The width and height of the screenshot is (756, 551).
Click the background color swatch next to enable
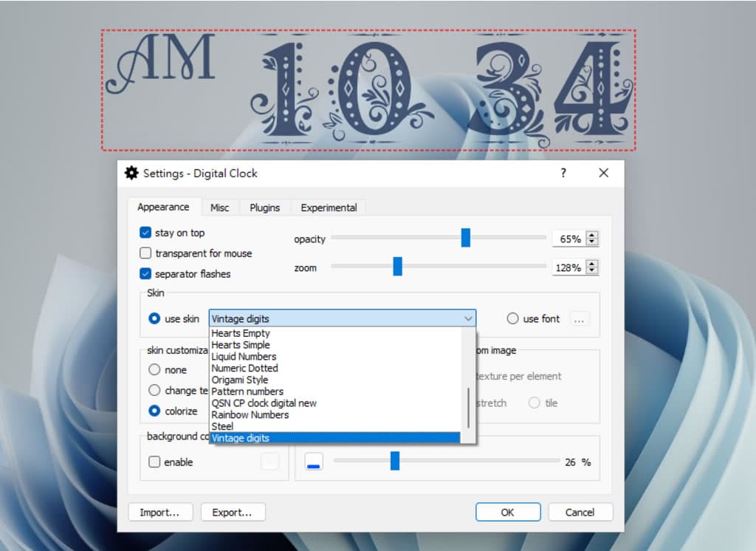[270, 462]
